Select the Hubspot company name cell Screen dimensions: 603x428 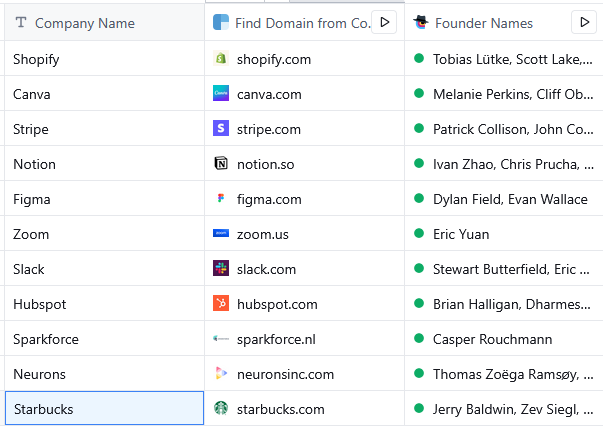104,303
